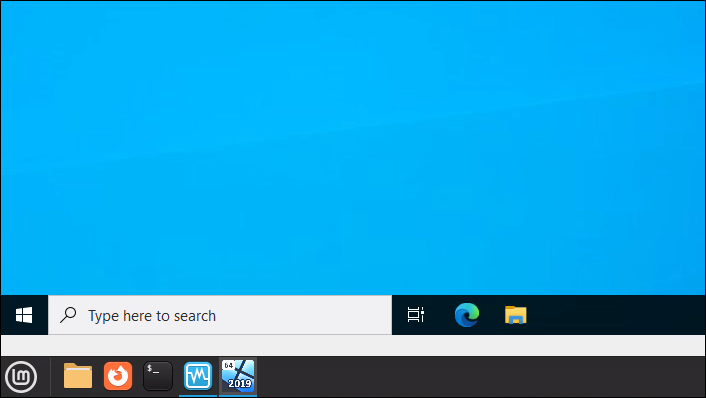Viewport: 706px width, 398px height.
Task: Open the Linux Mint menu
Action: click(x=21, y=376)
